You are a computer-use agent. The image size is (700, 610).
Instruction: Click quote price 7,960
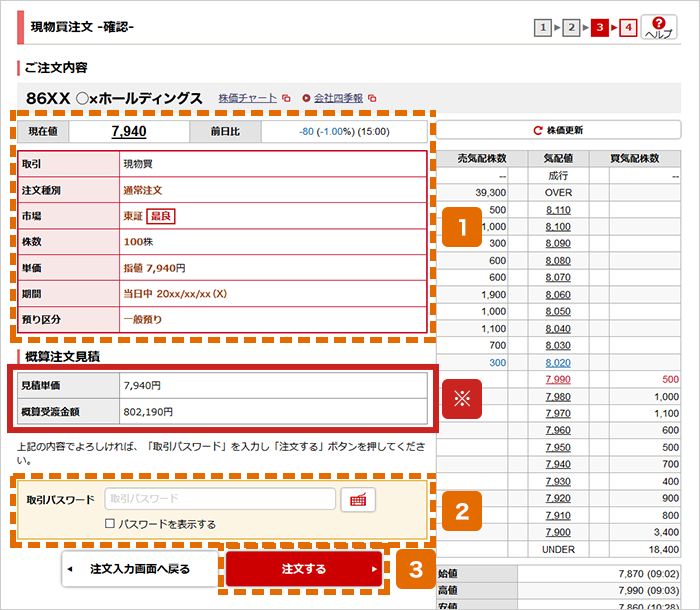click(x=558, y=430)
